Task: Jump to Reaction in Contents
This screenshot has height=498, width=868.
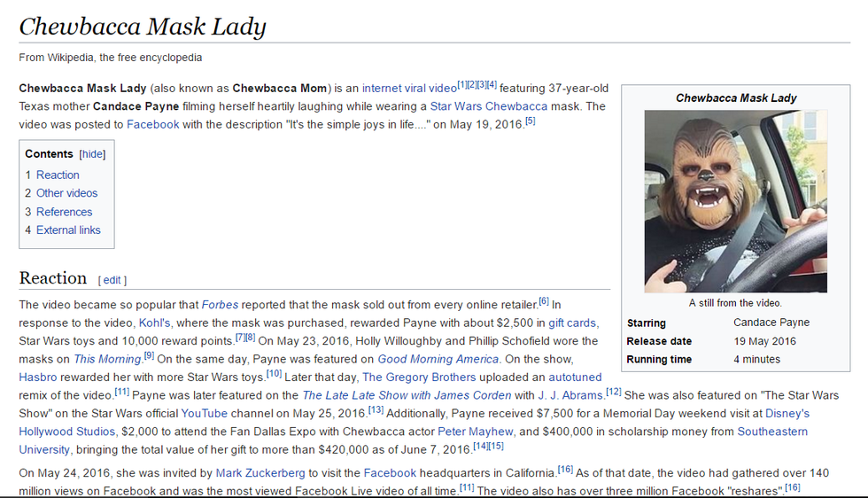Action: pyautogui.click(x=58, y=175)
